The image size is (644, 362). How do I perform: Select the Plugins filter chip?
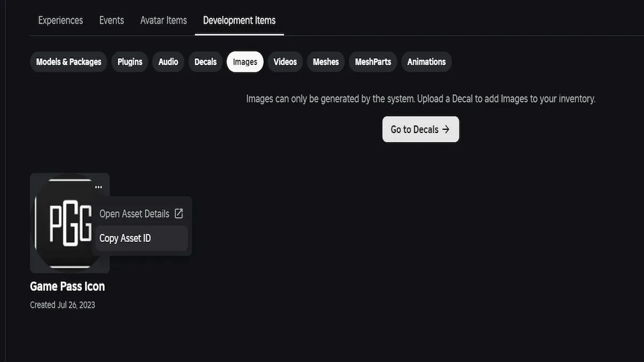[130, 62]
